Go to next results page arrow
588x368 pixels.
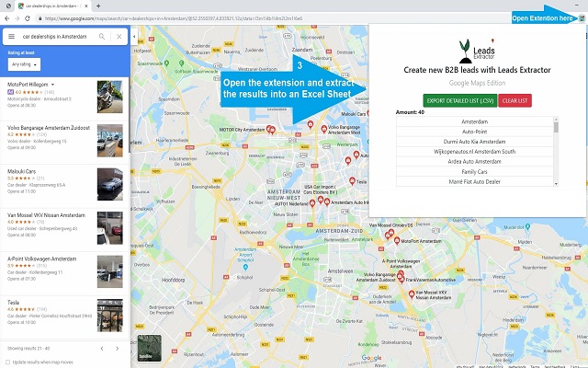pyautogui.click(x=118, y=349)
